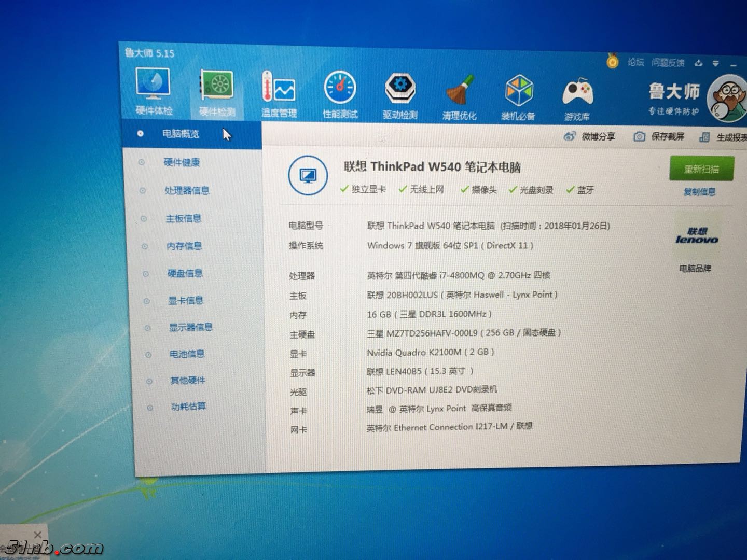Select 电脑概览 in the sidebar
This screenshot has width=747, height=560.
click(x=180, y=134)
